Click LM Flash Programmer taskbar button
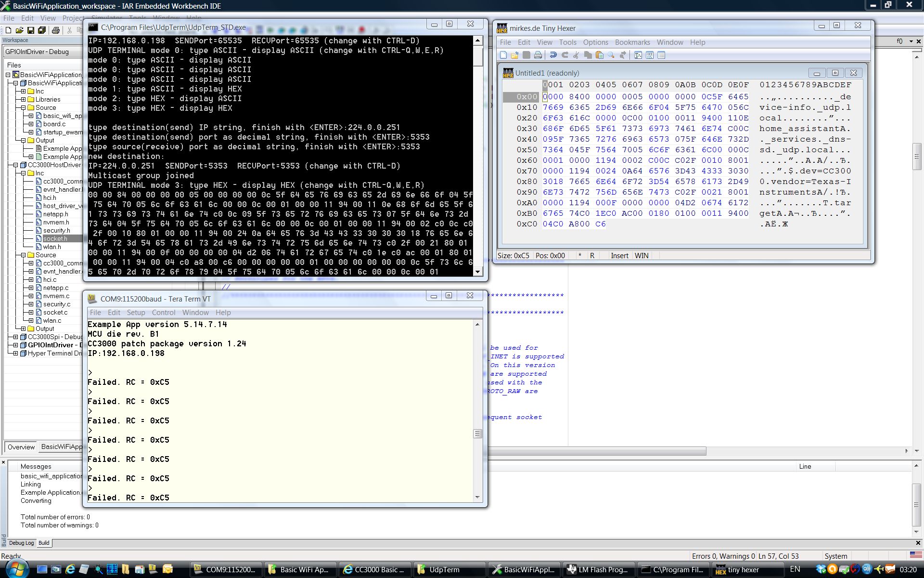The width and height of the screenshot is (924, 578). 597,569
